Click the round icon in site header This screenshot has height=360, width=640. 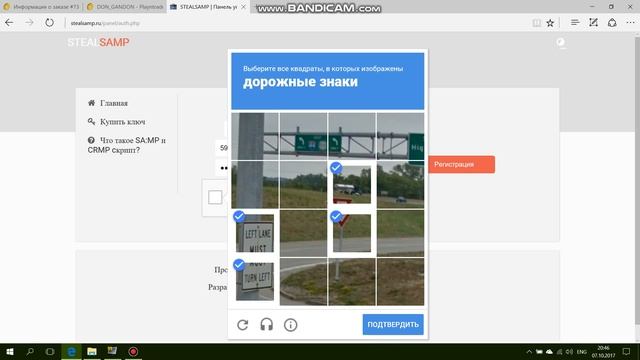(x=561, y=42)
